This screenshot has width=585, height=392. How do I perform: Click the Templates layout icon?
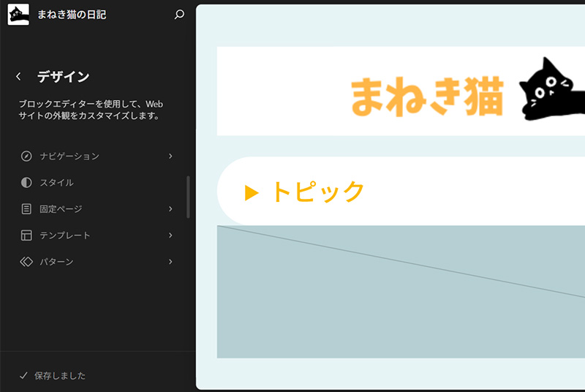(26, 235)
